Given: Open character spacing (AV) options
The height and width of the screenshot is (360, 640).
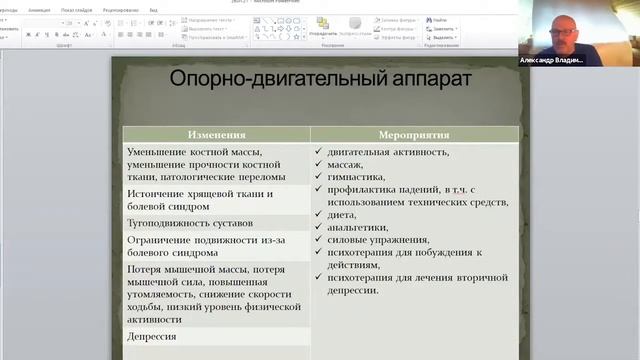Looking at the screenshot, I should coord(76,35).
